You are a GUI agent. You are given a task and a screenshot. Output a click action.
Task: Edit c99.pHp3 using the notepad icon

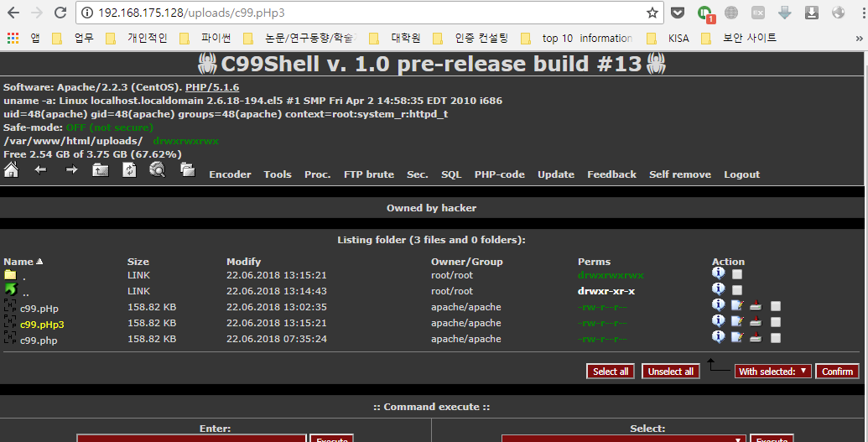(737, 321)
